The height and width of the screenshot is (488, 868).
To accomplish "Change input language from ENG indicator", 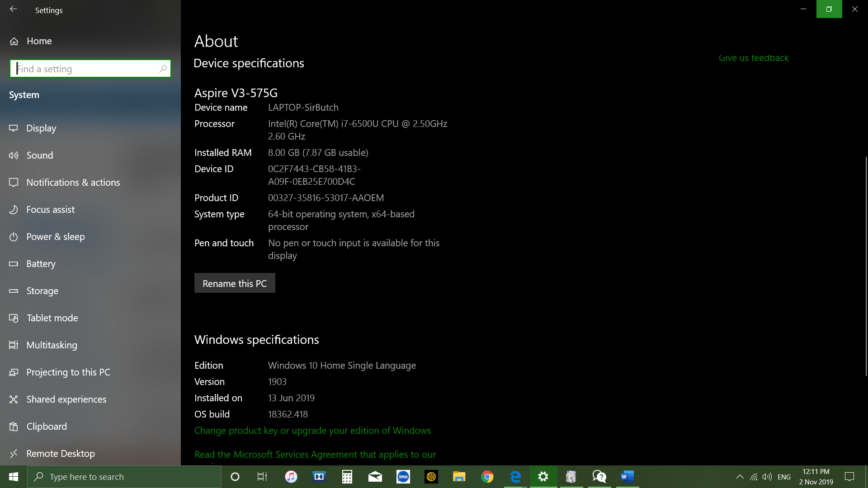I will (784, 477).
